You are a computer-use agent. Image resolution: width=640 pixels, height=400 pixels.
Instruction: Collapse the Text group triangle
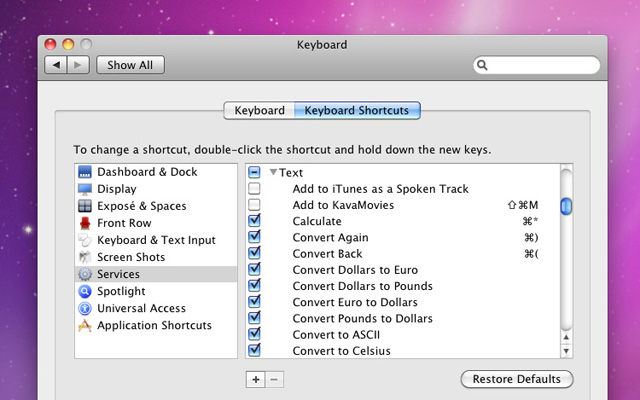pyautogui.click(x=273, y=172)
